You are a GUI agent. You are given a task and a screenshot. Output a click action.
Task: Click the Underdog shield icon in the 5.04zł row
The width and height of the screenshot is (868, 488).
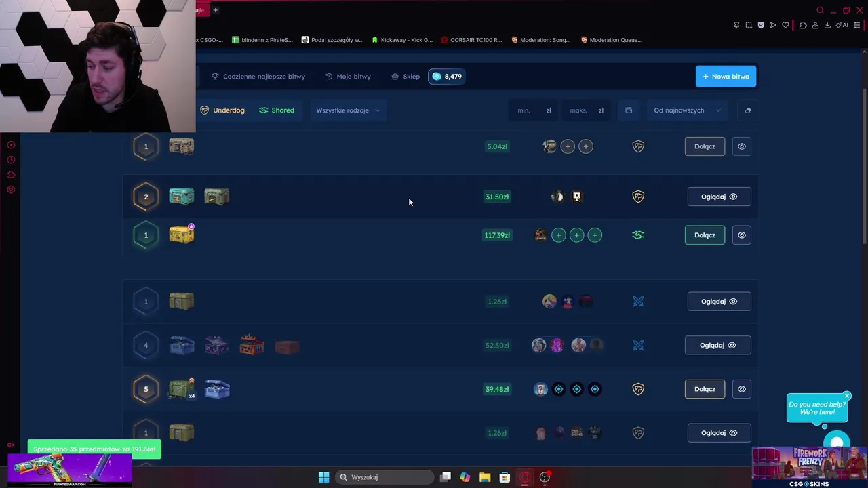638,146
